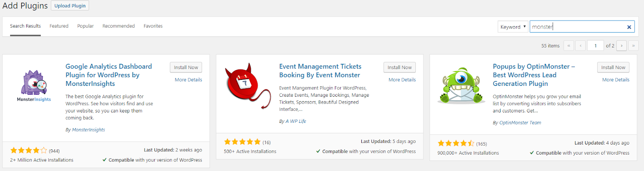View More Details for OptinMonster plugin

[x=616, y=80]
